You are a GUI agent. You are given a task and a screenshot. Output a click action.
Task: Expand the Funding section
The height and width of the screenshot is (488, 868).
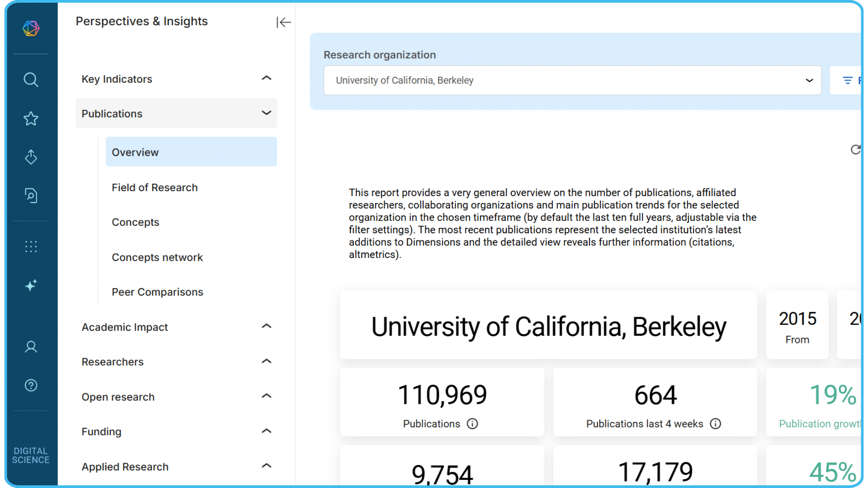176,432
